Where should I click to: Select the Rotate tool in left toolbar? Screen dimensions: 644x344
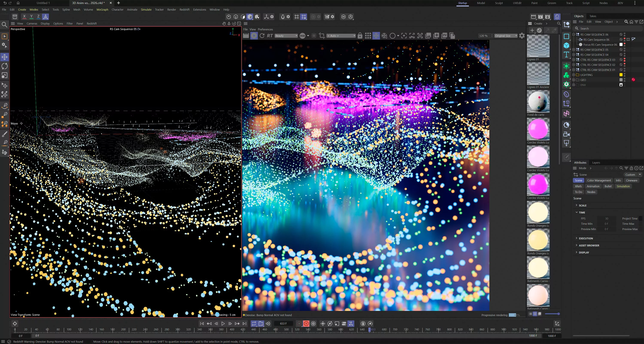(x=5, y=66)
